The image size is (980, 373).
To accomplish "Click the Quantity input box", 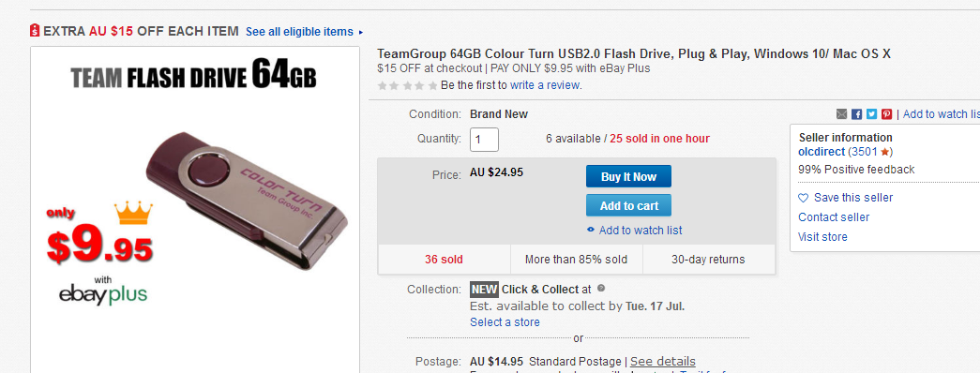I will [484, 140].
